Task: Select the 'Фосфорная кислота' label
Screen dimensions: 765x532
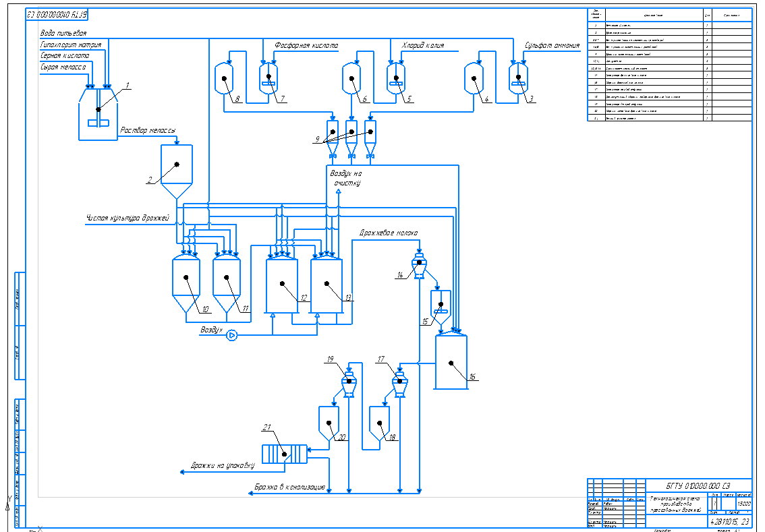Action: [x=306, y=45]
